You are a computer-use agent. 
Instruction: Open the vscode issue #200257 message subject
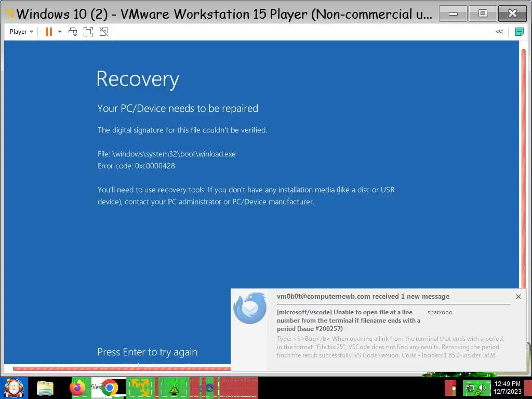349,320
